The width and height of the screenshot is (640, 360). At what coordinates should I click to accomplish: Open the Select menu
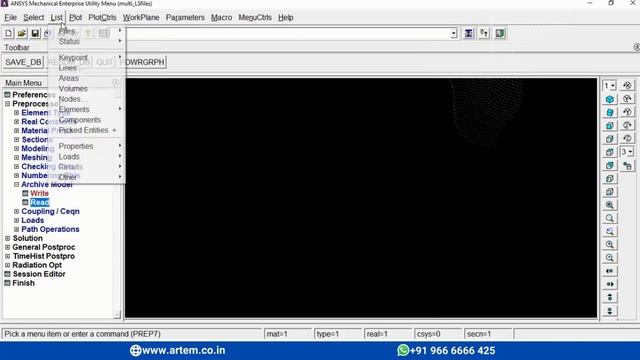click(x=33, y=18)
